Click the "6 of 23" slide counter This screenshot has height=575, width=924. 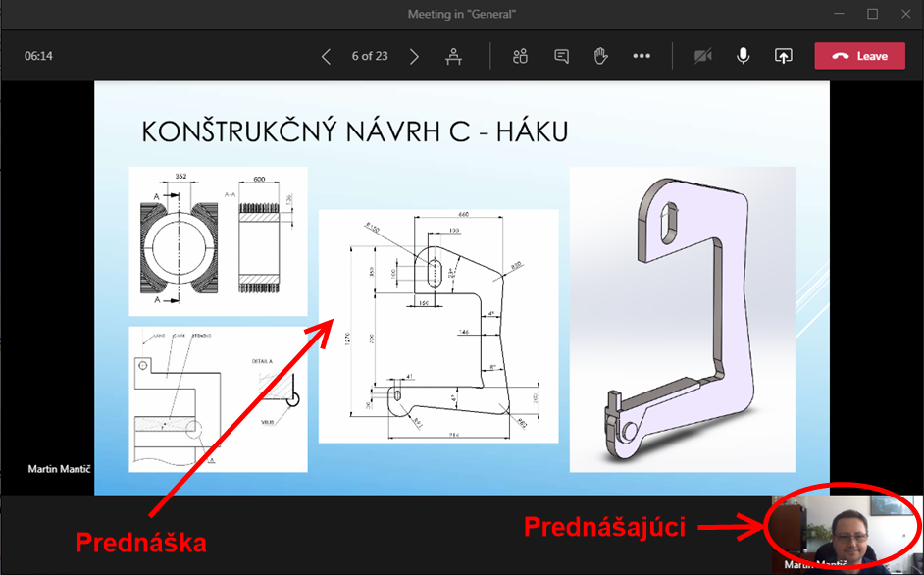[370, 57]
